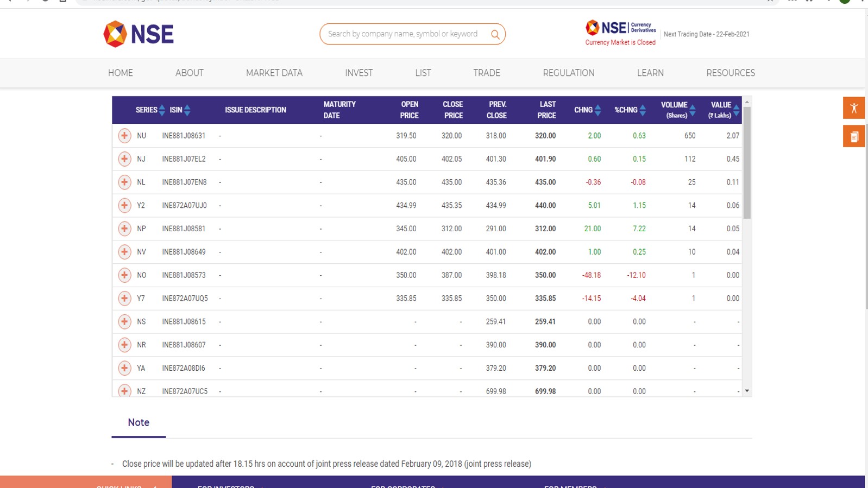The width and height of the screenshot is (868, 488).
Task: Open the HOME menu
Action: tap(121, 73)
